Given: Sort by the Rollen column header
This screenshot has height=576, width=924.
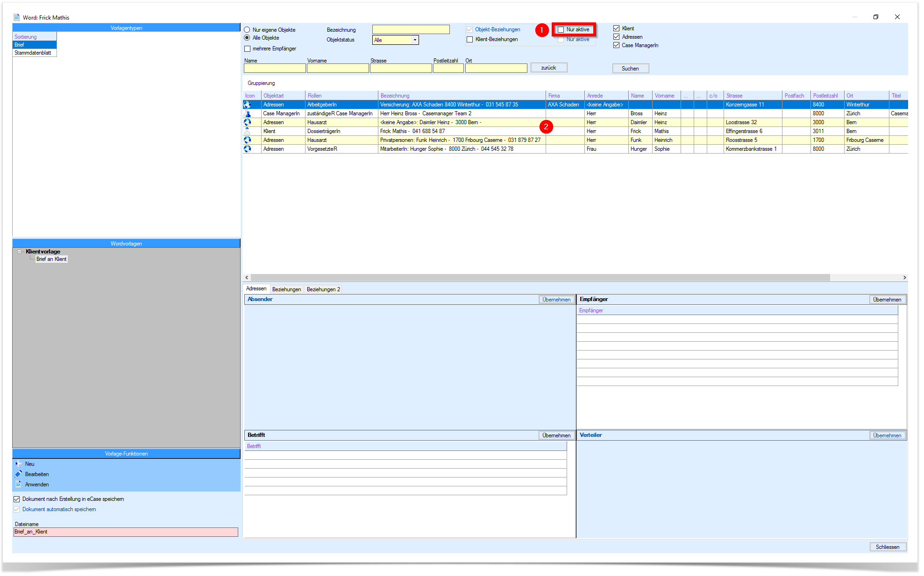Looking at the screenshot, I should (x=342, y=96).
